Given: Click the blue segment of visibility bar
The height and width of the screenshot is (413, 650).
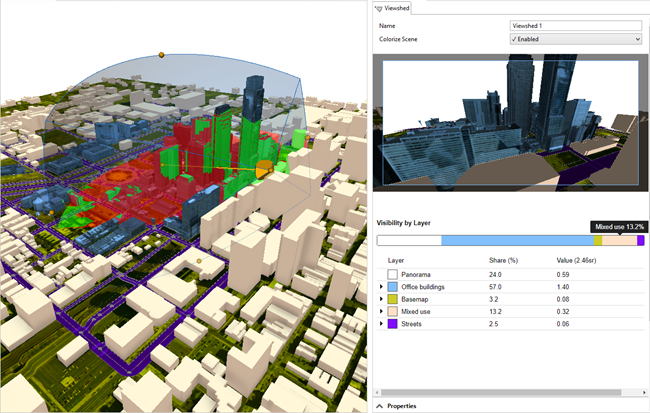Looking at the screenshot, I should [x=517, y=240].
